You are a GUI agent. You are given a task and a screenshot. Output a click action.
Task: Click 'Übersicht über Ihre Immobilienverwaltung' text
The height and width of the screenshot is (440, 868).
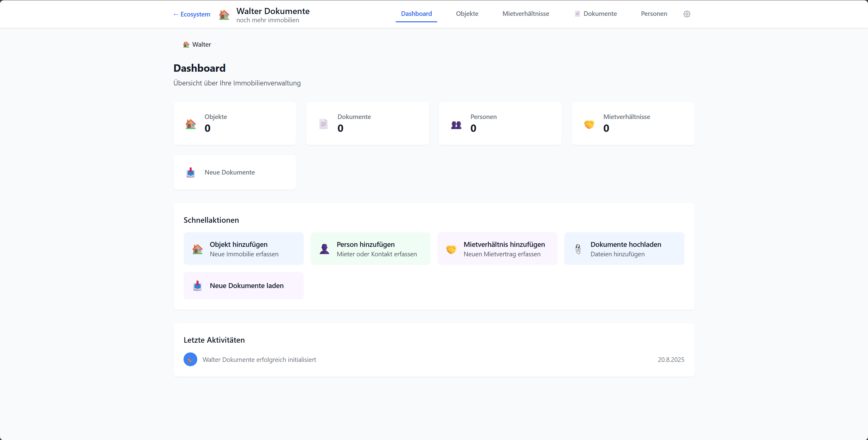(237, 83)
